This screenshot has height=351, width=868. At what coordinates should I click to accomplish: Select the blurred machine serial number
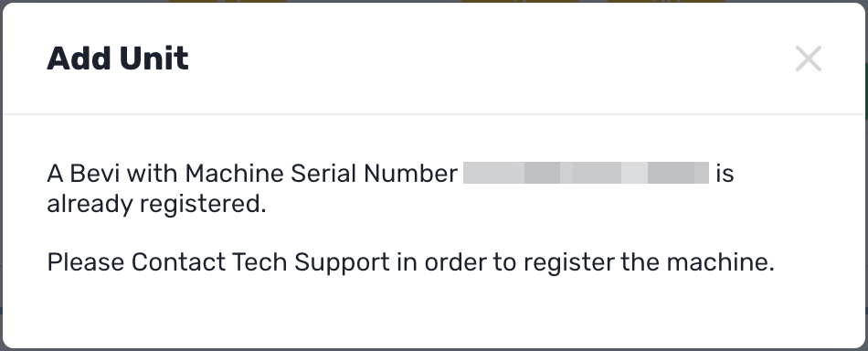pos(586,173)
